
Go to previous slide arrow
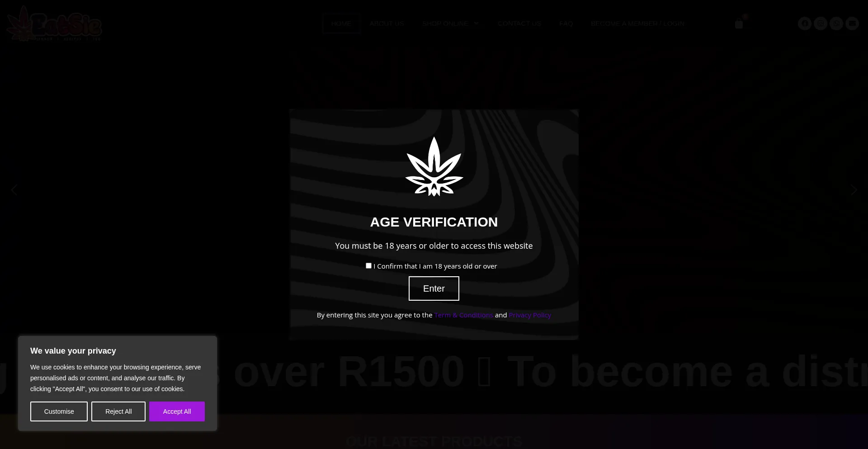coord(14,190)
